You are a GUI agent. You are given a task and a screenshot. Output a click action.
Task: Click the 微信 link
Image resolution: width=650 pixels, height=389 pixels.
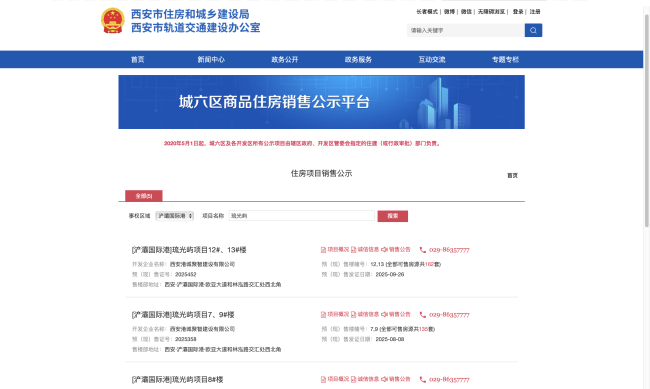pos(466,12)
